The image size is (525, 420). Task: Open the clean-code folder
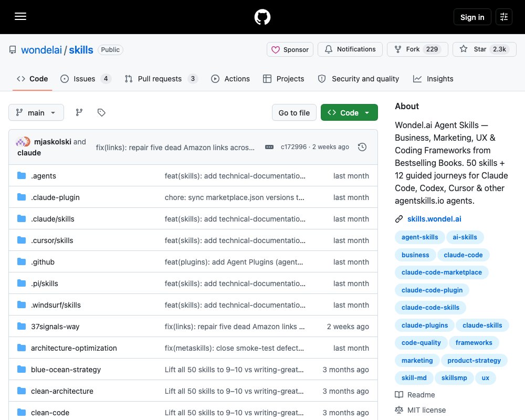click(50, 413)
